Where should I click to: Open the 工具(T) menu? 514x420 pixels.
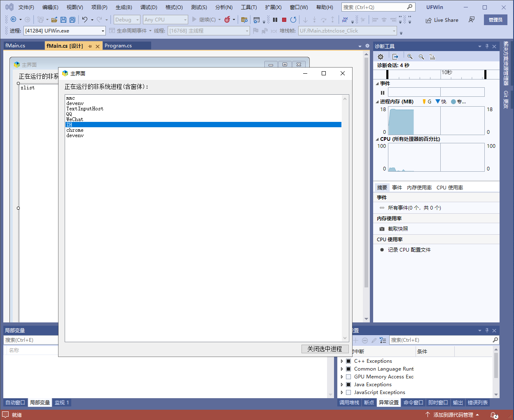coord(249,7)
